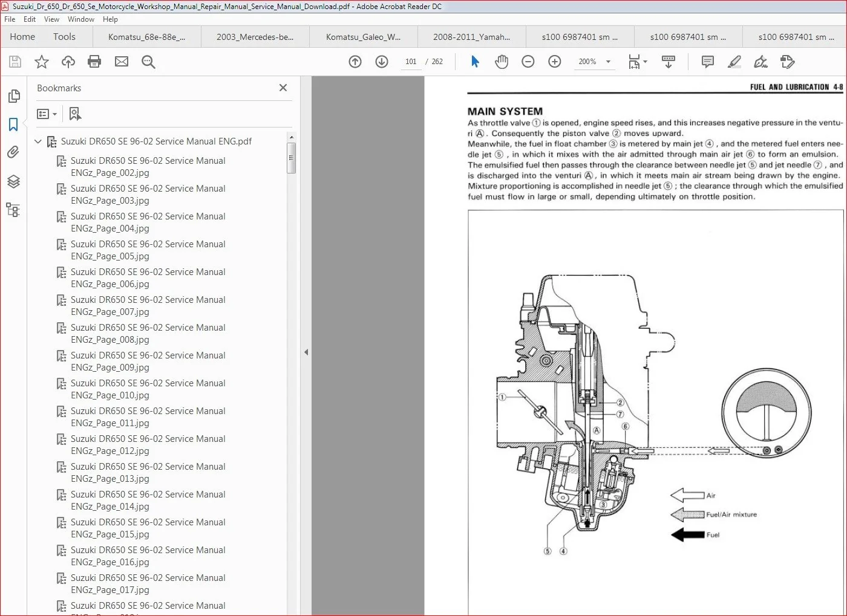Viewport: 847px width, 616px height.
Task: Go to next page arrow icon
Action: click(x=382, y=62)
